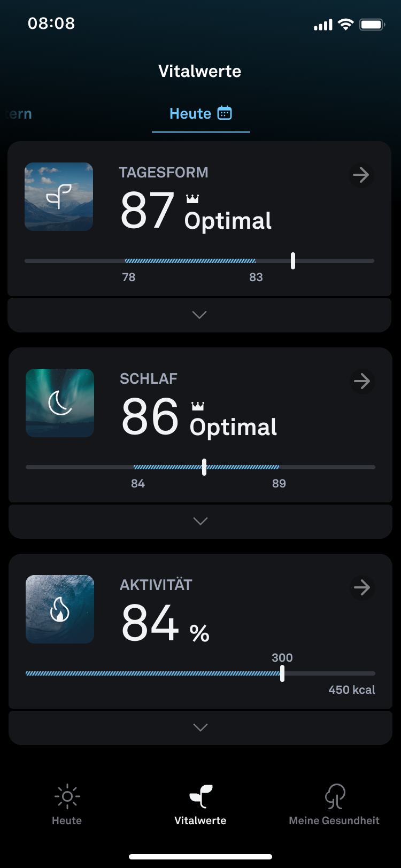The height and width of the screenshot is (868, 401).
Task: Tap the calendar icon next to Heute
Action: click(225, 113)
